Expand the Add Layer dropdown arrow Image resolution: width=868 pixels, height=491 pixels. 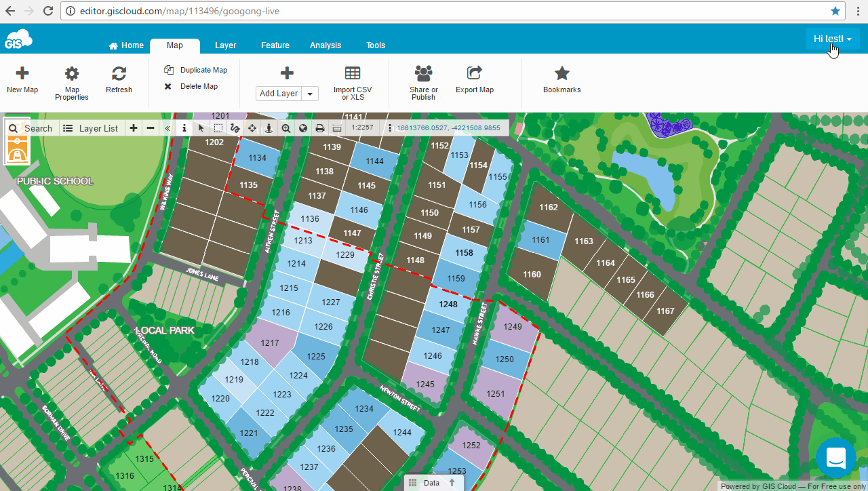pos(310,94)
